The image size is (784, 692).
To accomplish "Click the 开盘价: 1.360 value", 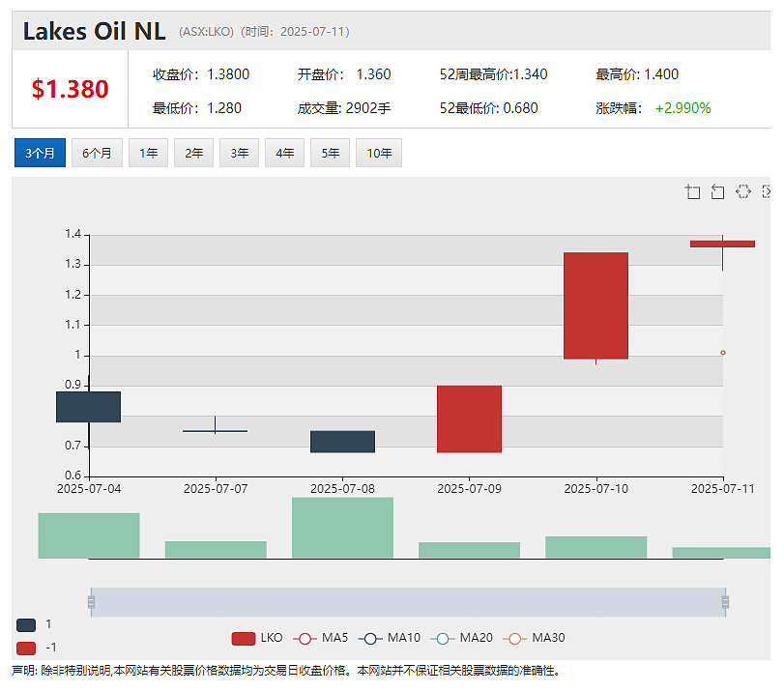I will coord(344,74).
